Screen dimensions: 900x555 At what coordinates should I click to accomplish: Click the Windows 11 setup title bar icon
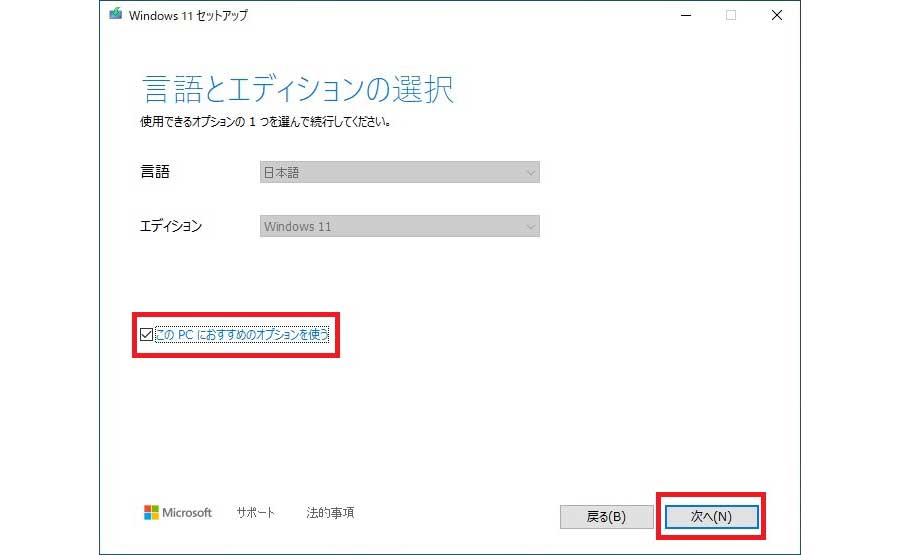[116, 15]
